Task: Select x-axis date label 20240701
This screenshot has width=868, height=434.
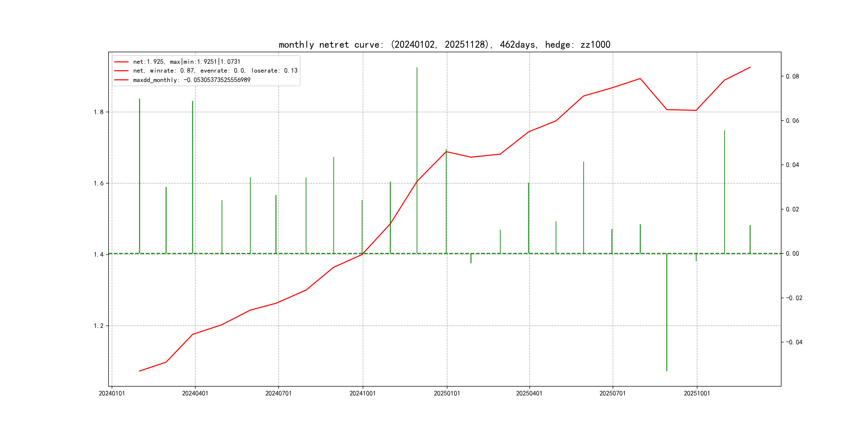Action: (278, 393)
